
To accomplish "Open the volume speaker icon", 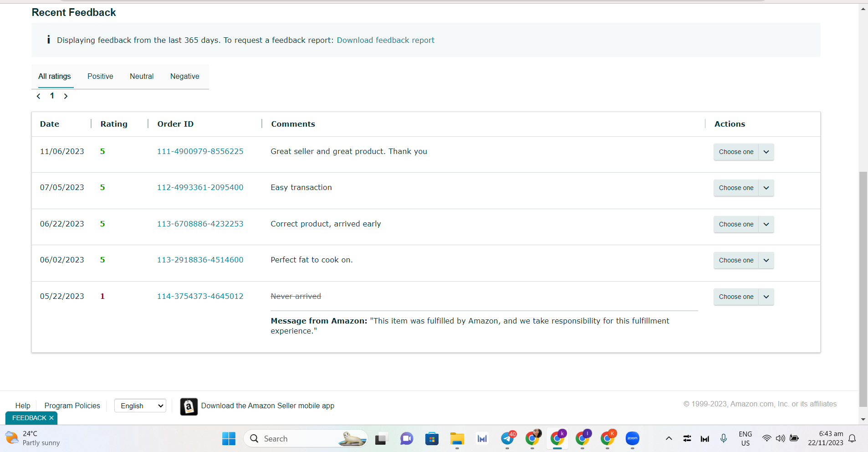I will 781,438.
